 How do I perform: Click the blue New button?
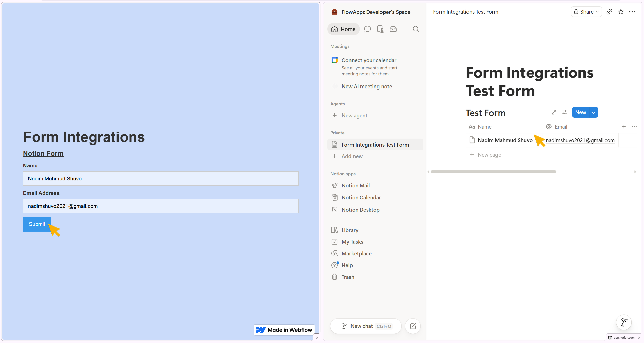[x=580, y=112]
